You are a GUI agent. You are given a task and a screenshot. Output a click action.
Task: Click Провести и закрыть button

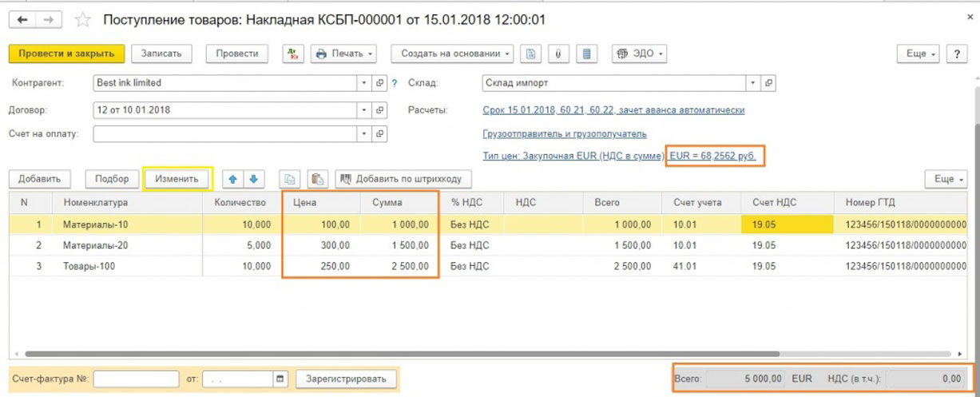[x=66, y=54]
